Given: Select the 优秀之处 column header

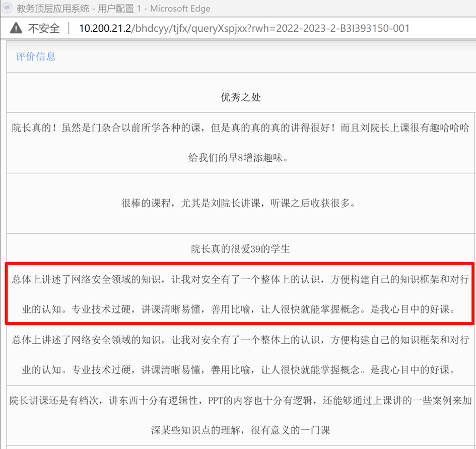Looking at the screenshot, I should pos(240,97).
